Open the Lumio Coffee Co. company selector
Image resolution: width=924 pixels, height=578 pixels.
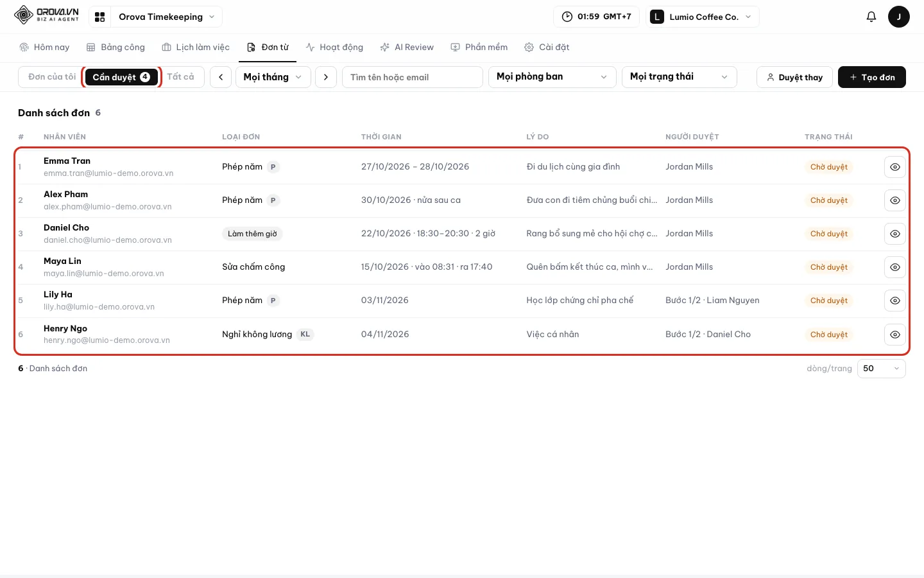[702, 17]
